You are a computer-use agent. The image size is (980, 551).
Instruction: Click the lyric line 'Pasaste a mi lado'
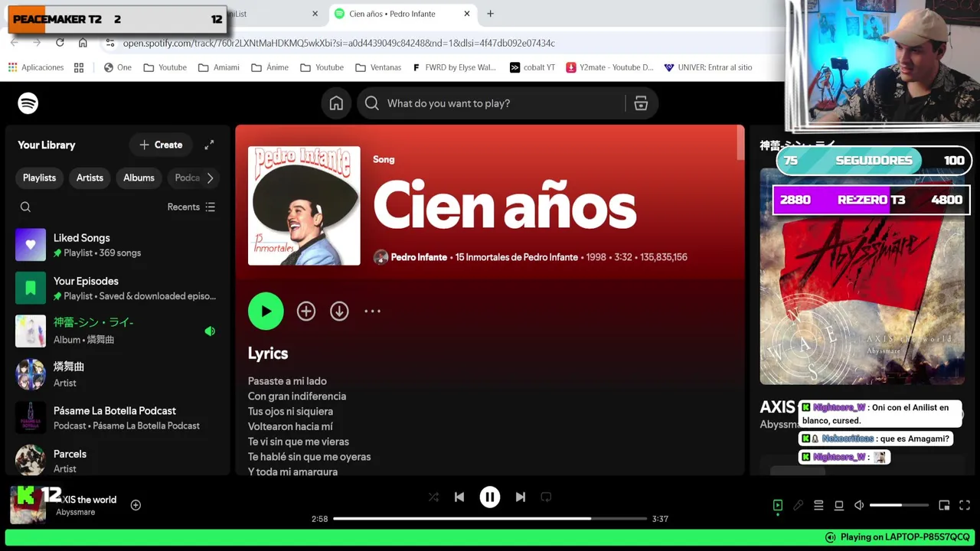coord(287,381)
